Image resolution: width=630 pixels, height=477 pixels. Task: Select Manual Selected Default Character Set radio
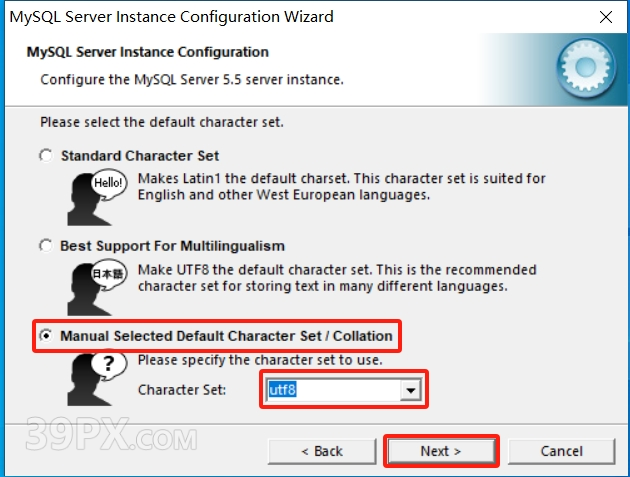pos(46,335)
